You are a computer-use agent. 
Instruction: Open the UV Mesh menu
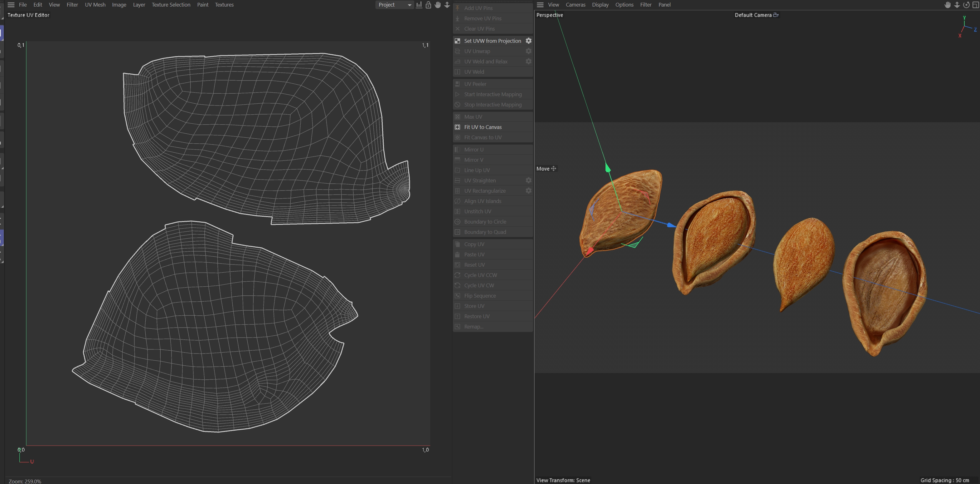[x=95, y=5]
